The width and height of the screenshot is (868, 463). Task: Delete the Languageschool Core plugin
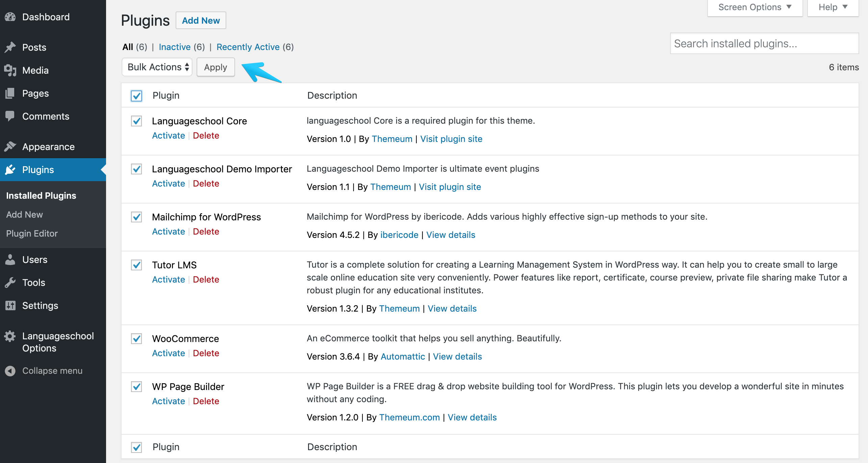coord(206,136)
